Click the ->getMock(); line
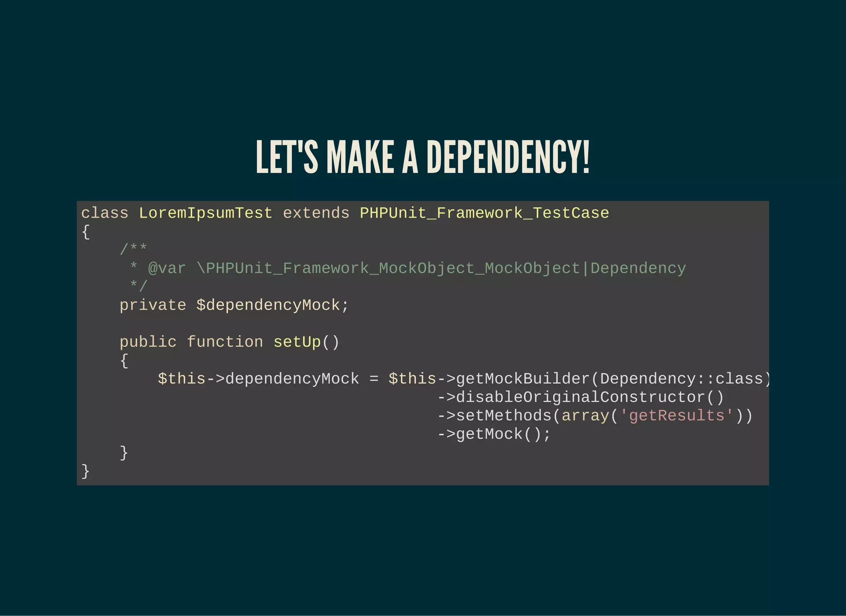 (x=494, y=434)
